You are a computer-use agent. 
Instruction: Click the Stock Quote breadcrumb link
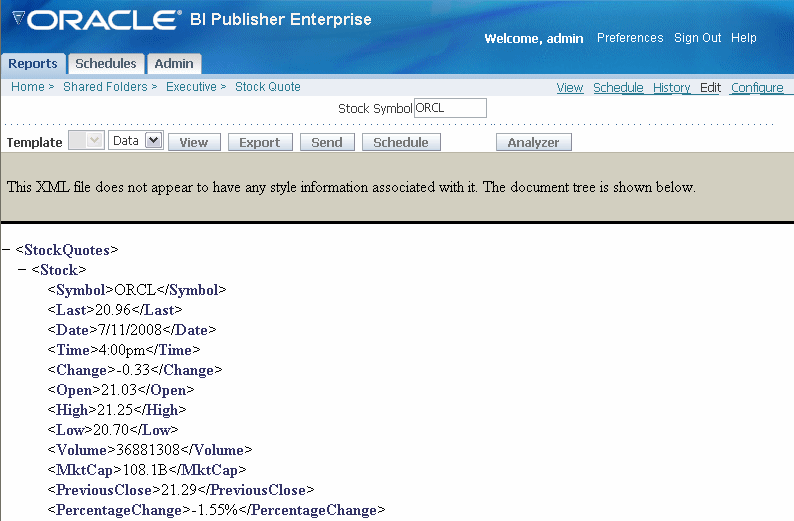267,87
